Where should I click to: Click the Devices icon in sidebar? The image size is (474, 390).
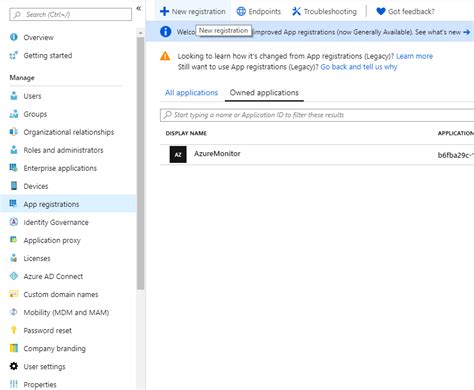tap(14, 186)
